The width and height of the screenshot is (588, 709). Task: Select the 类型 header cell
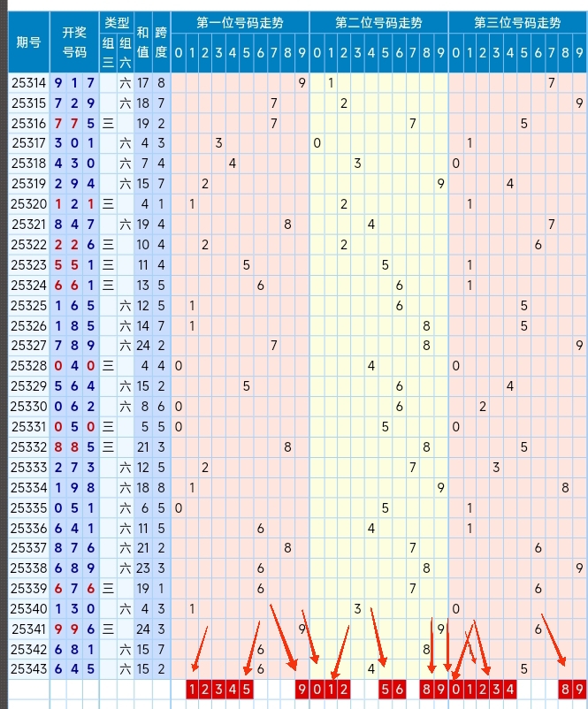(x=117, y=22)
